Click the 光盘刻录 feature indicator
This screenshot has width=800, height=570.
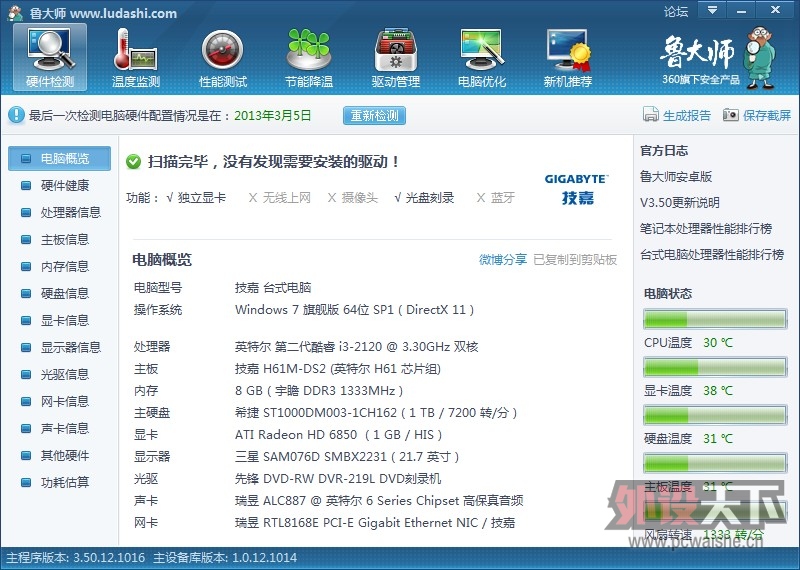coord(424,197)
